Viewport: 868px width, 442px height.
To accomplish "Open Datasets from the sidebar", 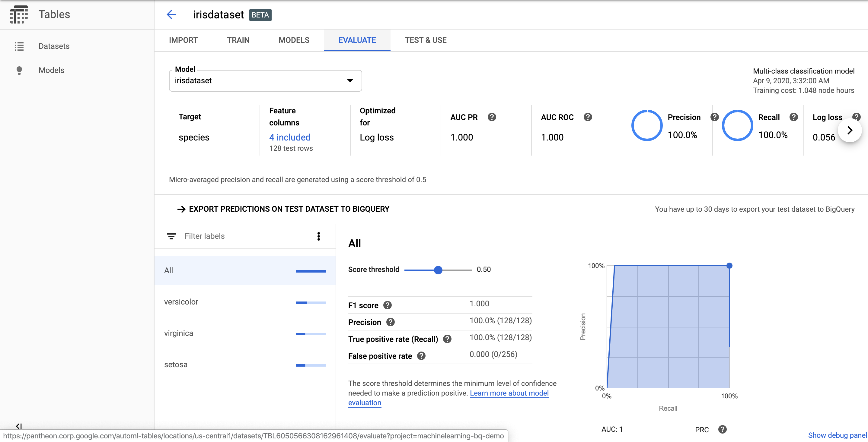I will tap(54, 46).
